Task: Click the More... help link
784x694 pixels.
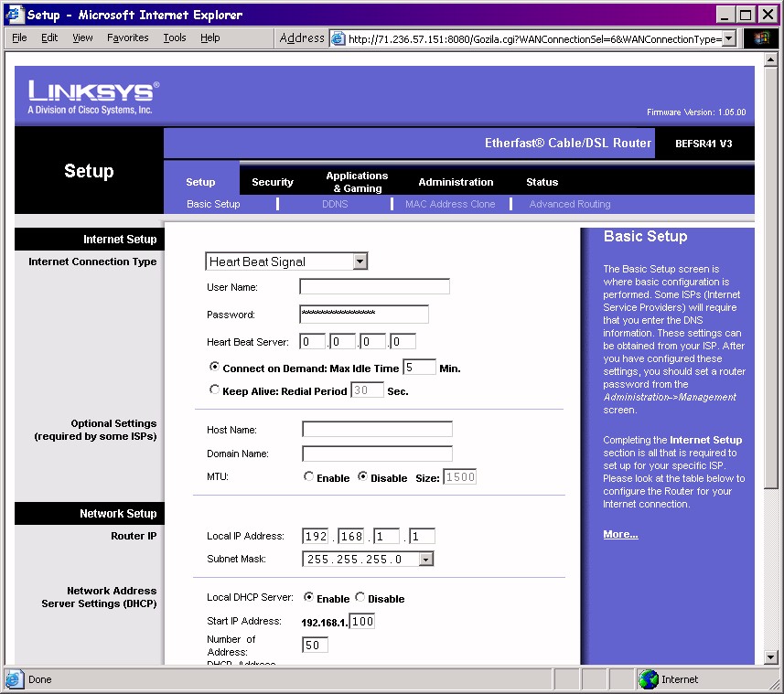Action: (x=620, y=534)
